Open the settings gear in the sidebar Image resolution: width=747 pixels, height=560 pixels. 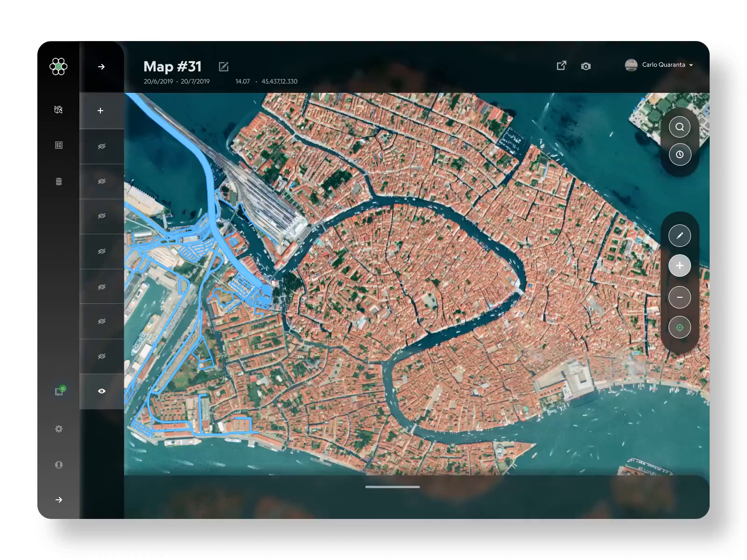tap(58, 429)
